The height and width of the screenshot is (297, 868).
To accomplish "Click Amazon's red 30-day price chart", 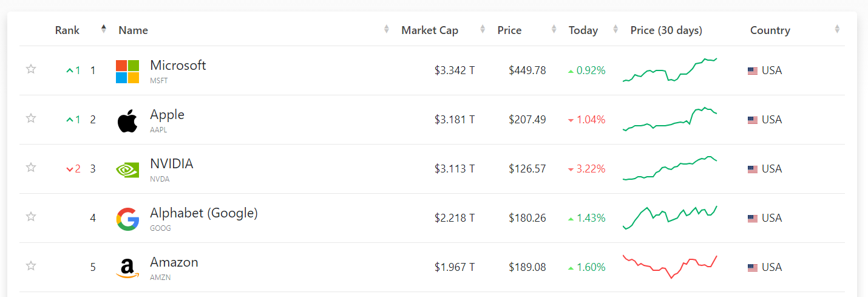I will tap(670, 267).
